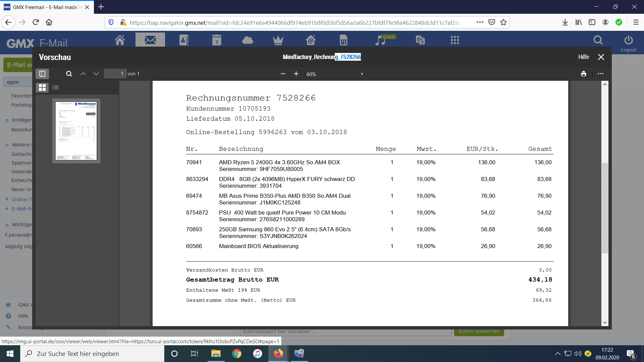Toggle the PDF sidebar panel button

42,74
